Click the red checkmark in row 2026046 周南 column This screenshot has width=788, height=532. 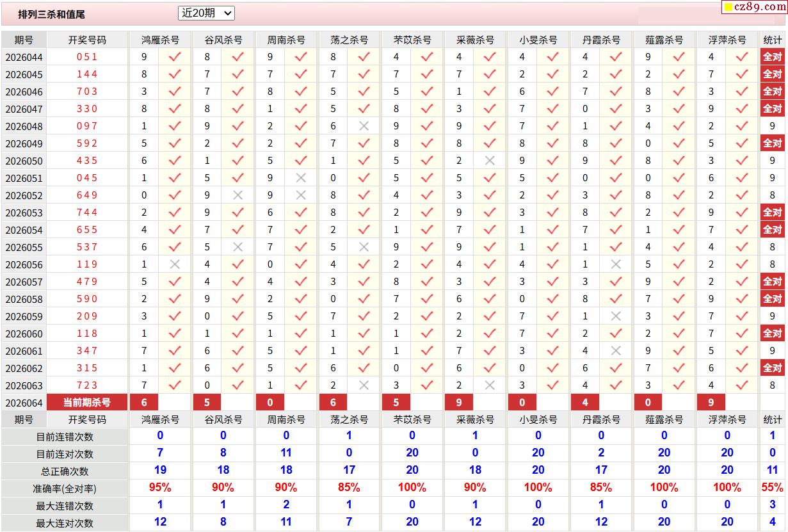[x=301, y=91]
